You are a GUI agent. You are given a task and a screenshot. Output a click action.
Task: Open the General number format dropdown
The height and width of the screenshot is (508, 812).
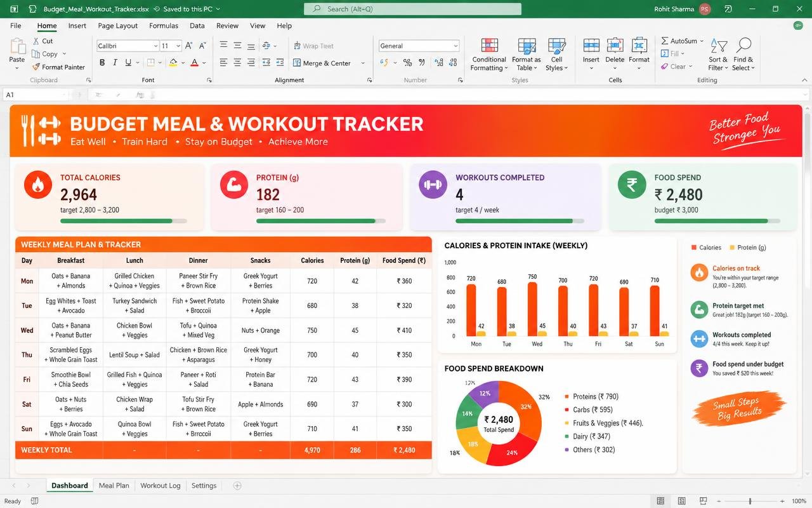pos(455,46)
